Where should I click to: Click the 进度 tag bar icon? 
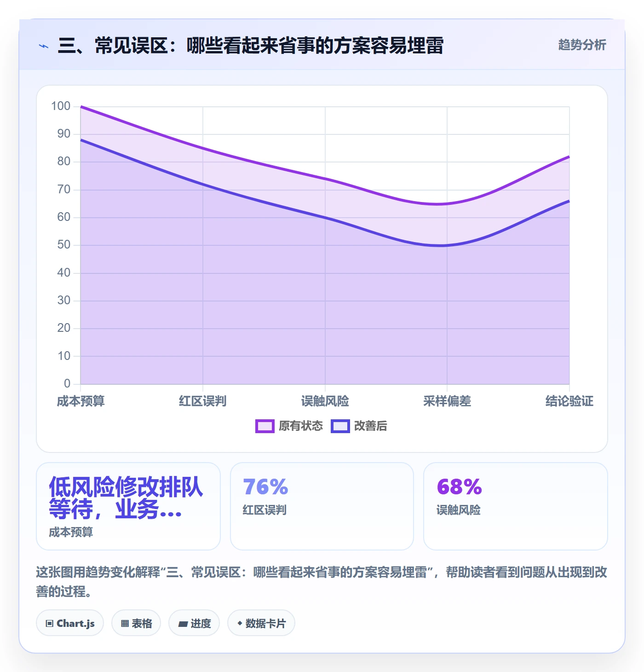(183, 624)
